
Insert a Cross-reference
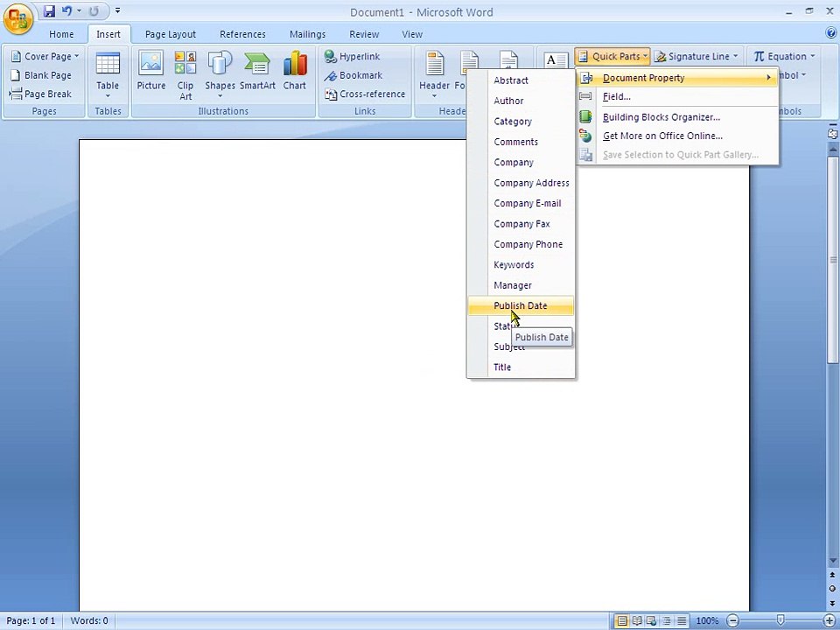[x=365, y=94]
